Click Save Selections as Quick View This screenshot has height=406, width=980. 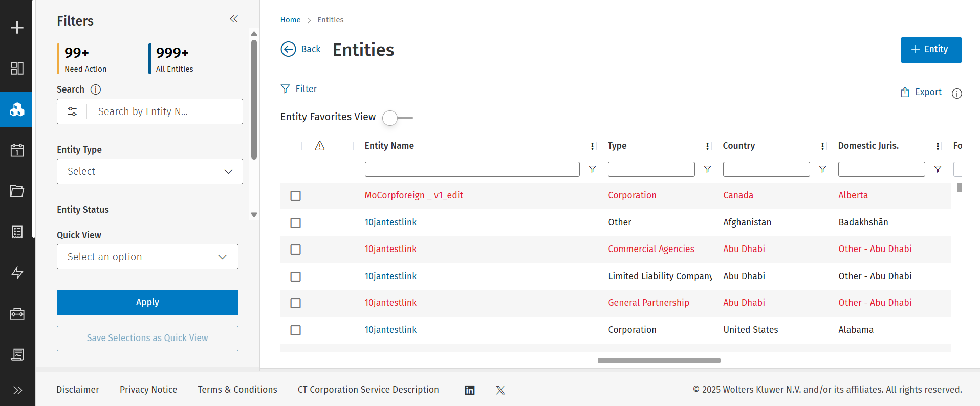coord(147,339)
